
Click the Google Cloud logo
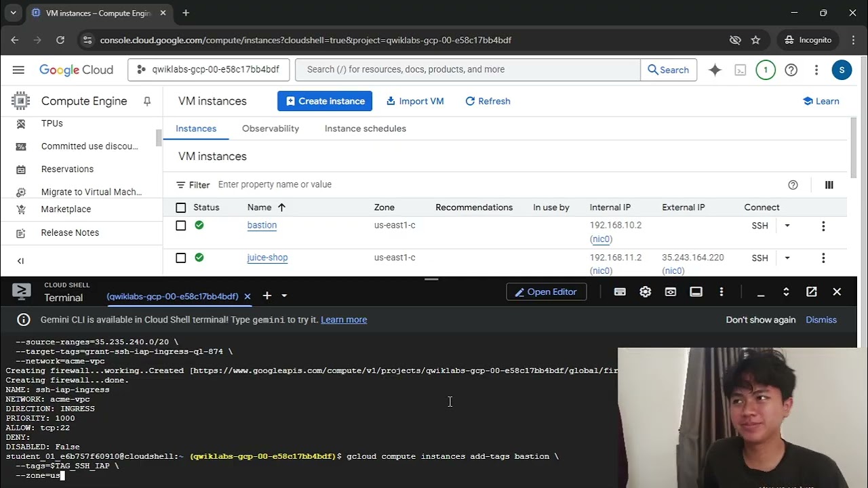tap(76, 70)
